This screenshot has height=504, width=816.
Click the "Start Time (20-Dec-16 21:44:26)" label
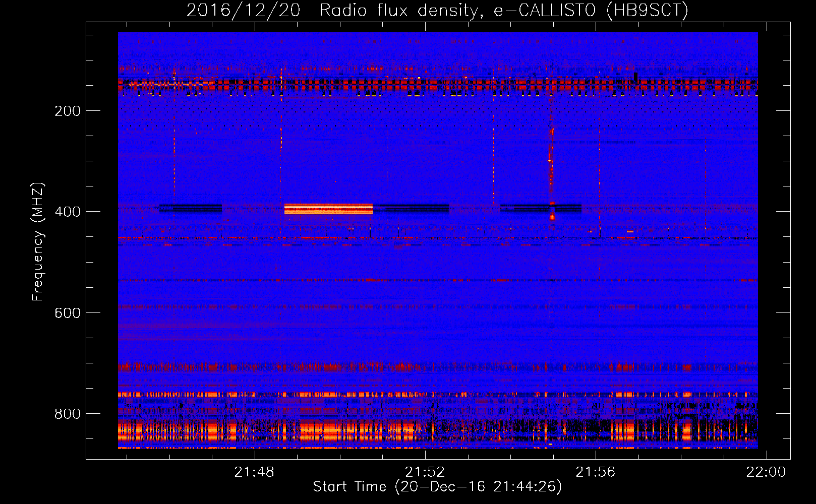tap(437, 487)
